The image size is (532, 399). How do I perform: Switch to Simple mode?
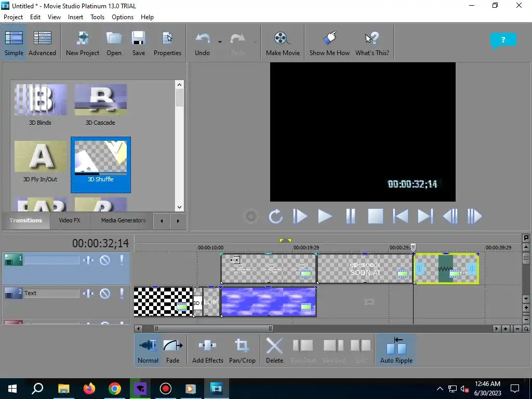click(x=14, y=43)
